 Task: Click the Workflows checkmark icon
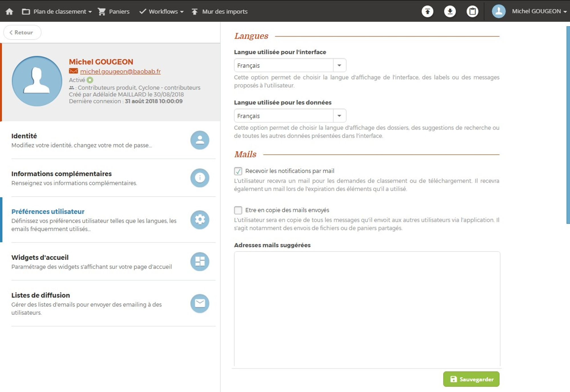(142, 11)
